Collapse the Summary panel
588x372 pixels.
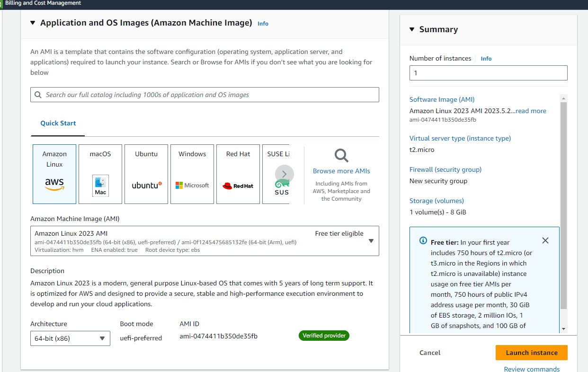411,29
